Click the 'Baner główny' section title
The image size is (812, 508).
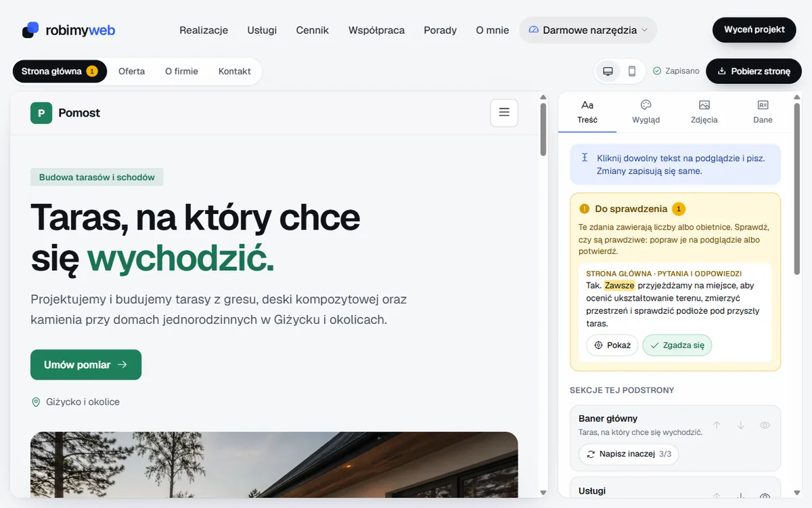click(x=608, y=419)
